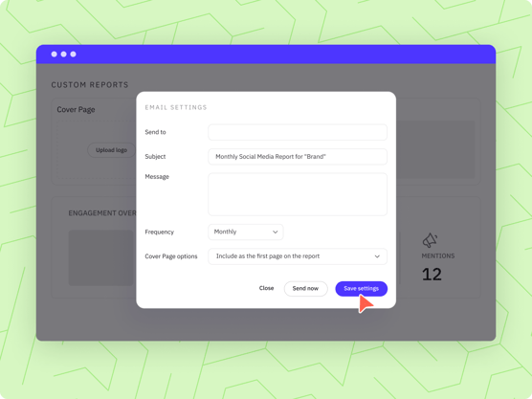Click the Mentions megaphone icon

tap(430, 240)
